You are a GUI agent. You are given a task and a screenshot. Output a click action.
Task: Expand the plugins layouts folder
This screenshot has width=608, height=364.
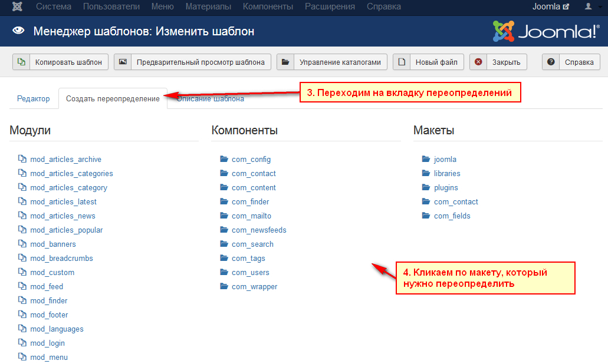[x=445, y=187]
